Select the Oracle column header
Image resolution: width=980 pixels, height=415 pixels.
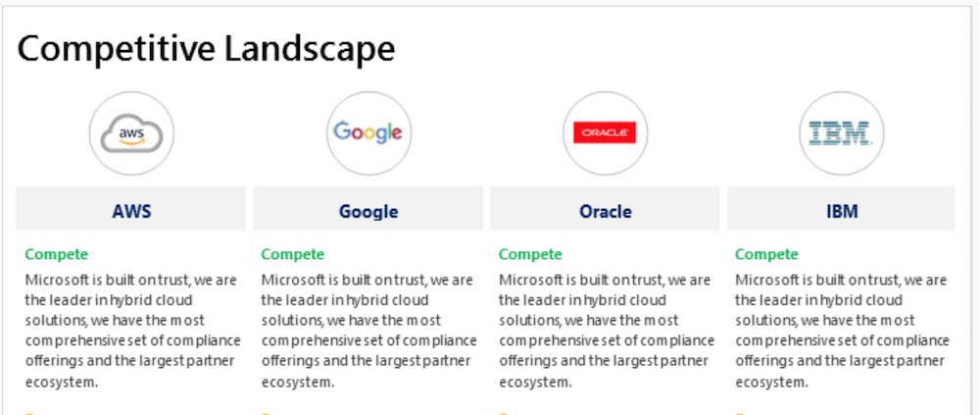(x=605, y=210)
